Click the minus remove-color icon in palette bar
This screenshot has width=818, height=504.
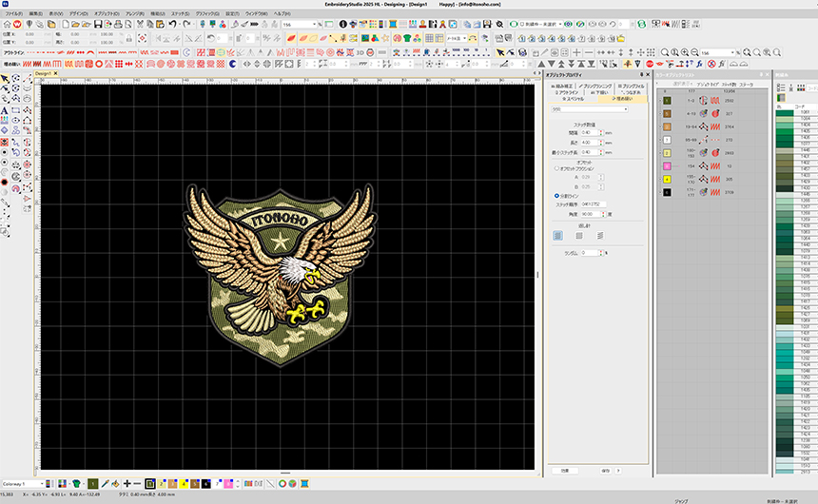click(x=138, y=483)
